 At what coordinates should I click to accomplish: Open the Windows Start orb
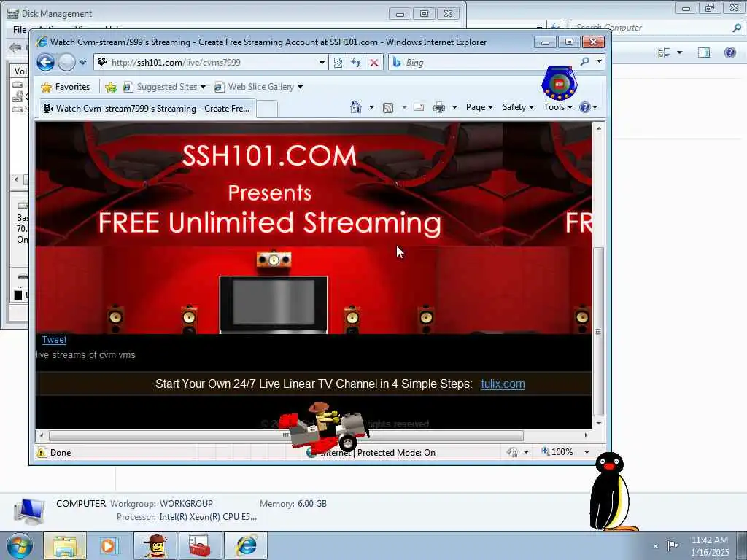(20, 545)
